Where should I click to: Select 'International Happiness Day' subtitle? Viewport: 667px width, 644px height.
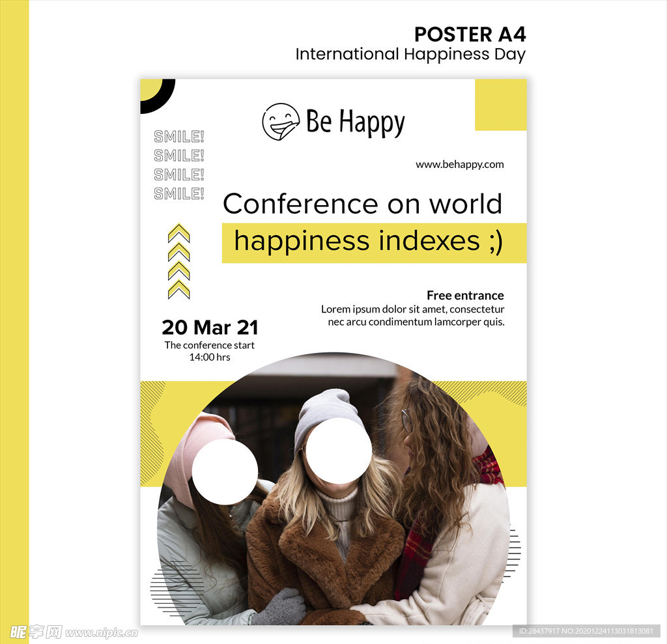click(x=410, y=55)
